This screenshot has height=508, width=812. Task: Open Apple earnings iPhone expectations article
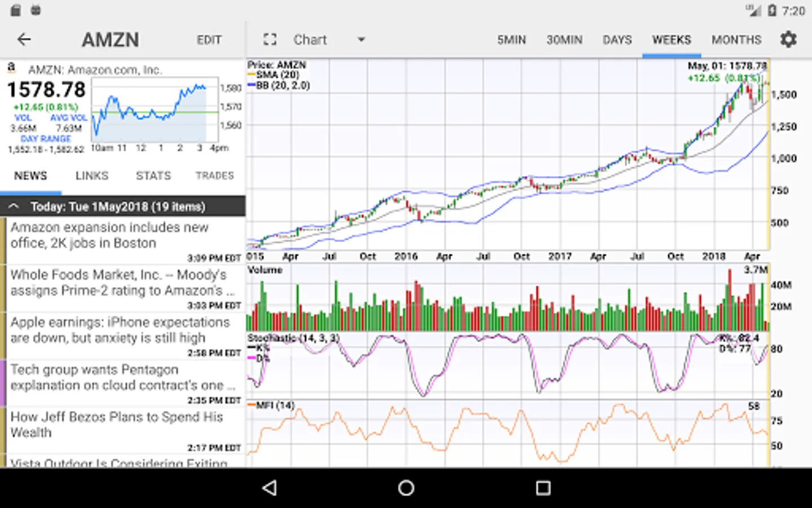point(123,335)
